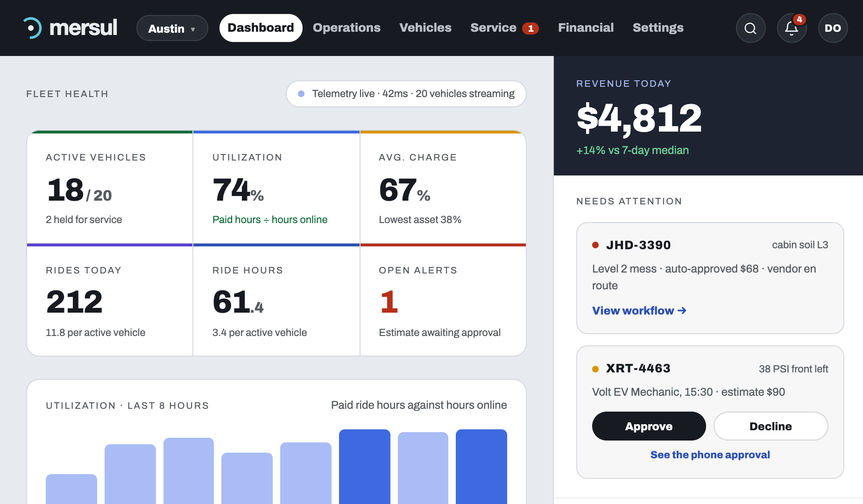The height and width of the screenshot is (504, 863).
Task: Open the Settings tab
Action: coord(658,28)
